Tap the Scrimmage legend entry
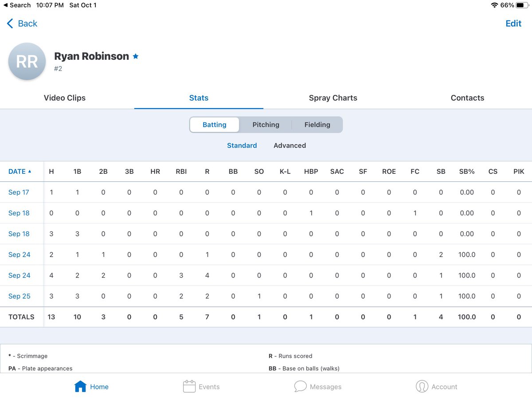 coord(28,356)
